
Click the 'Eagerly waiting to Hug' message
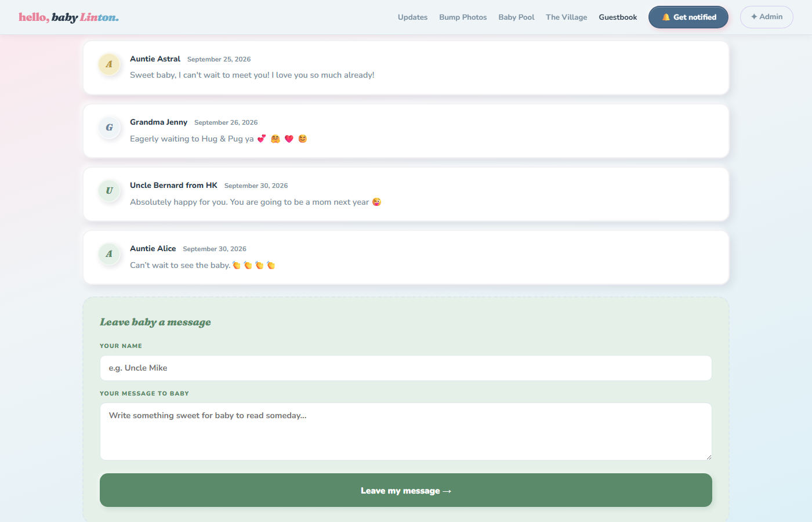click(x=219, y=139)
